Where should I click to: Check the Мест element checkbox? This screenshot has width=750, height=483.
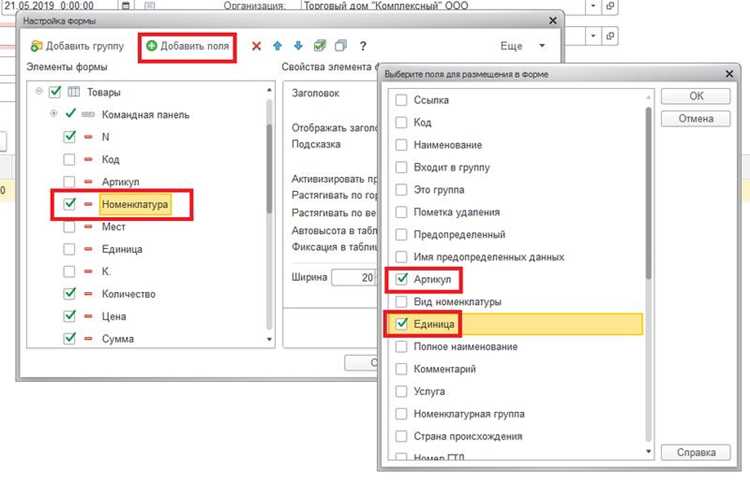(69, 227)
